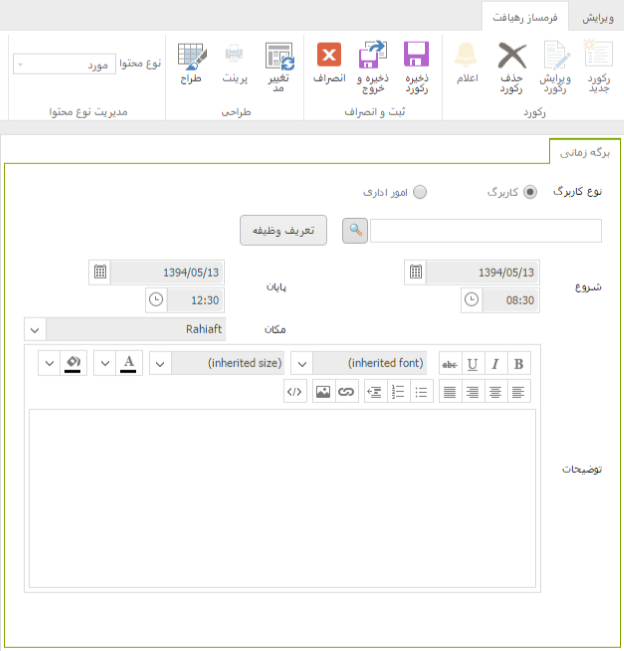
Task: Select the کاربرگ radio button
Action: [x=530, y=192]
